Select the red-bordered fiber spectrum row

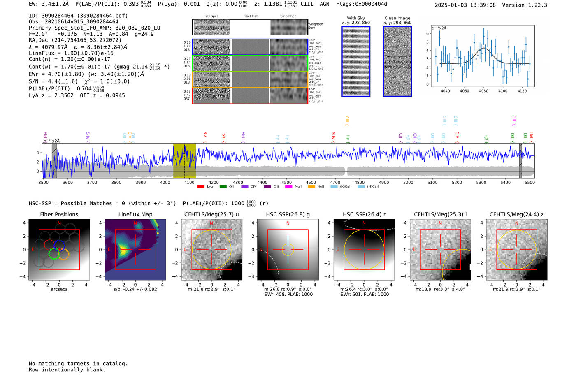(250, 95)
